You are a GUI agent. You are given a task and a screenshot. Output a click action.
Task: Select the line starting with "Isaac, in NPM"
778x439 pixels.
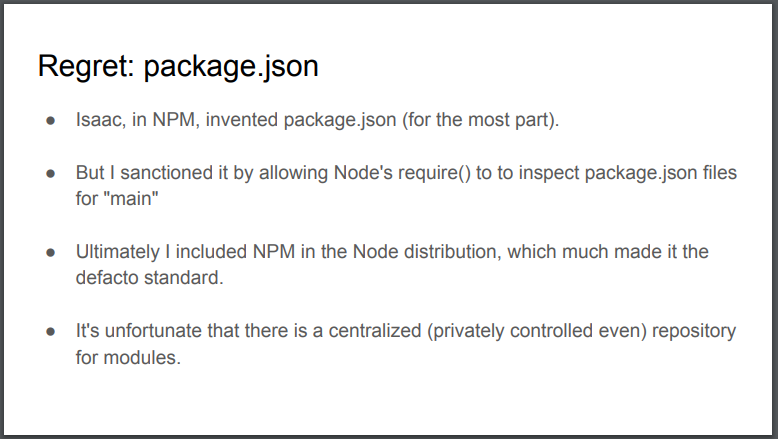point(318,120)
